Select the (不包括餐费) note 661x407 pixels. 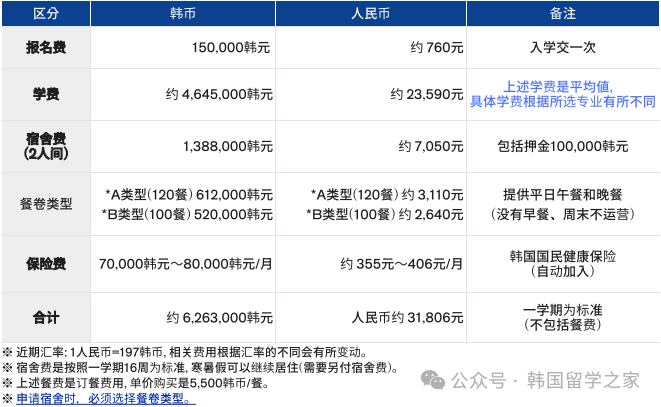point(563,325)
